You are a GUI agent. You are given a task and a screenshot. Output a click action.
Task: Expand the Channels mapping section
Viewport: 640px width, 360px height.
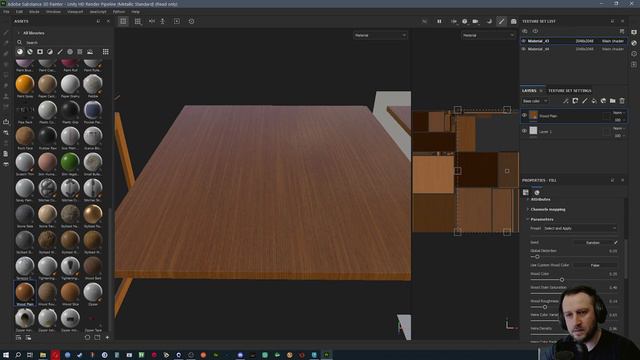[x=548, y=209]
